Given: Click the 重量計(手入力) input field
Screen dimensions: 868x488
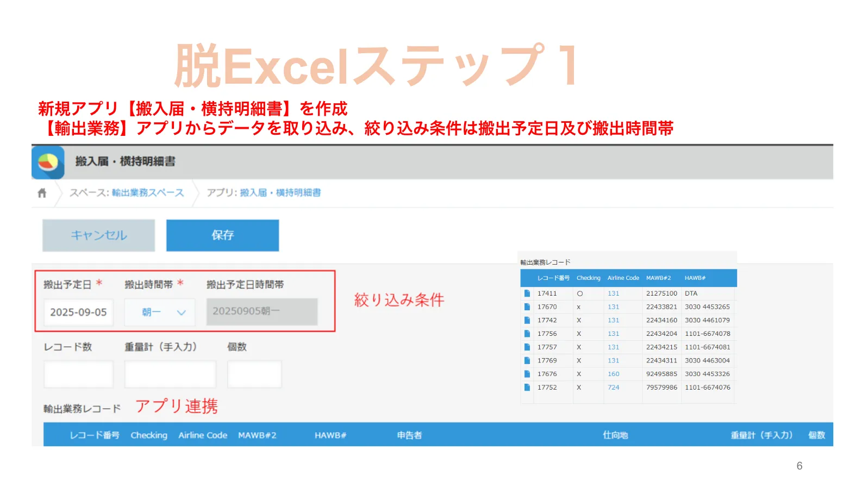Looking at the screenshot, I should (170, 374).
